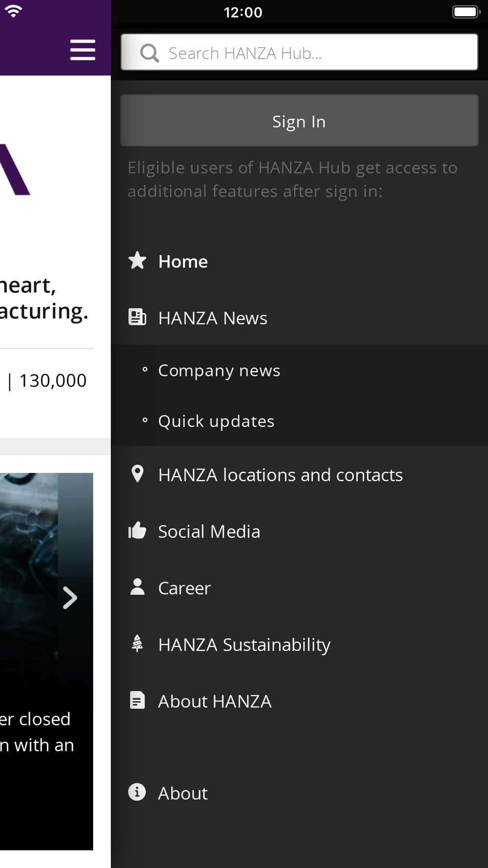Click the person icon for Career
This screenshot has height=868, width=488.
(138, 587)
